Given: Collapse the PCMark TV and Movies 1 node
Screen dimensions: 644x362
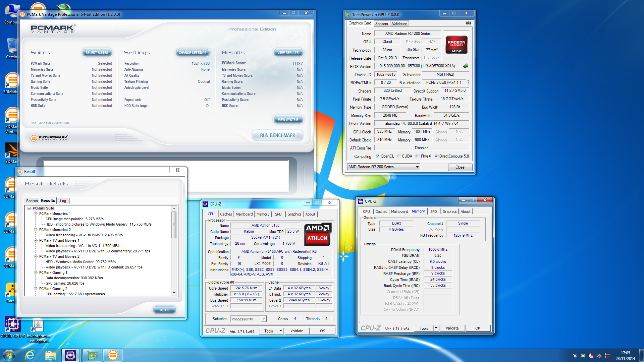Looking at the screenshot, I should (35, 240).
